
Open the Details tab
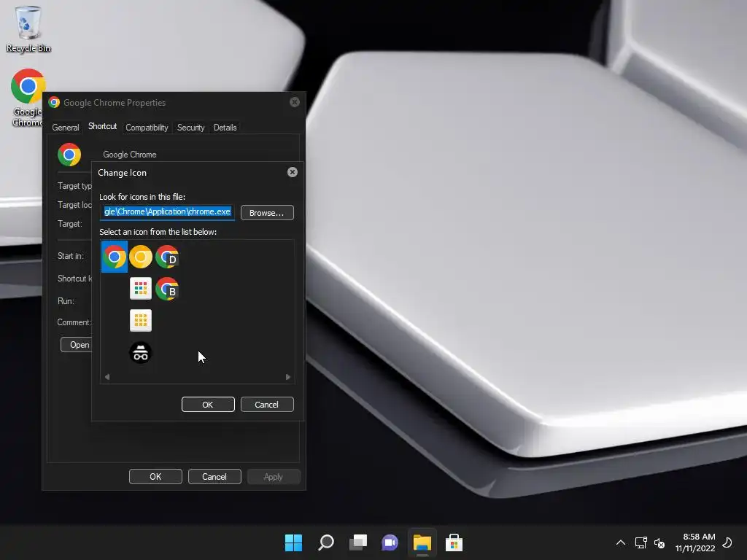click(225, 128)
